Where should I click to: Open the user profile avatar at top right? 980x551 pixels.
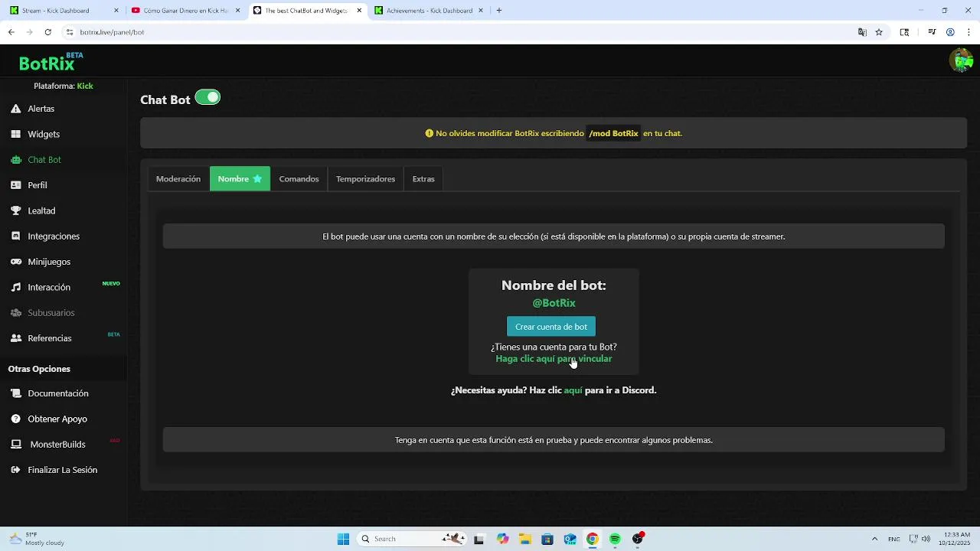click(961, 60)
